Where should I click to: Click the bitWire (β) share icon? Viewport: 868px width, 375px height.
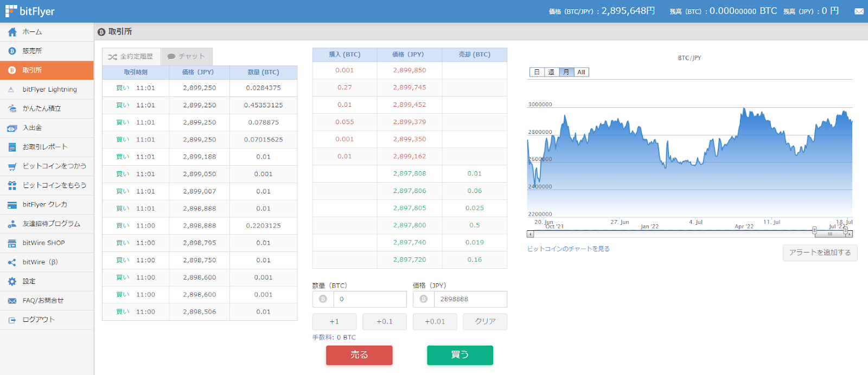12,262
